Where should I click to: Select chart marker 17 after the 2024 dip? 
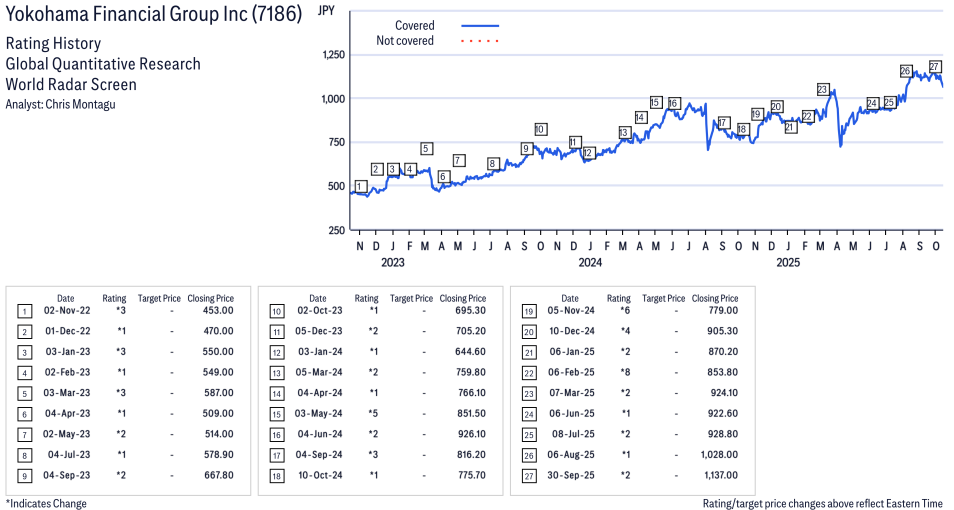(x=723, y=123)
